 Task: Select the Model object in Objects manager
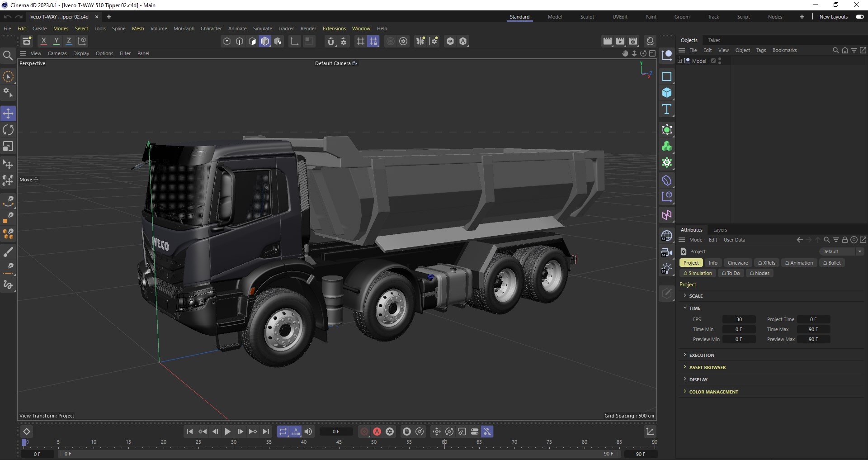[699, 61]
